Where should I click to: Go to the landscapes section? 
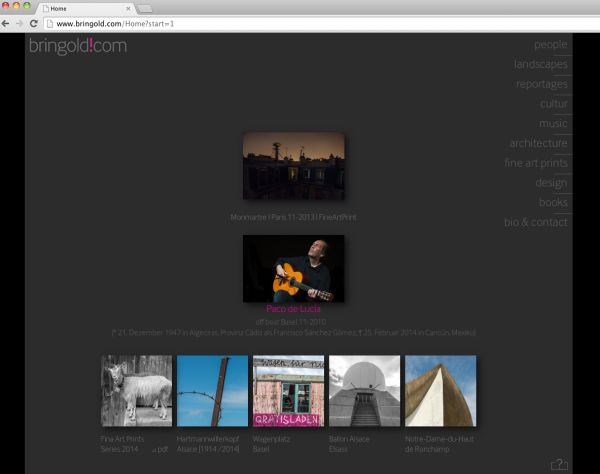(x=540, y=64)
